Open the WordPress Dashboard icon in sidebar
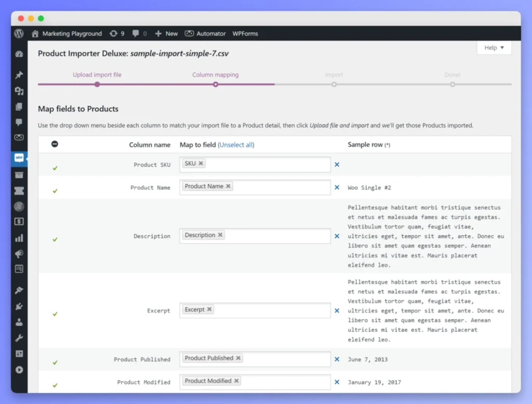The width and height of the screenshot is (532, 404). (x=19, y=54)
